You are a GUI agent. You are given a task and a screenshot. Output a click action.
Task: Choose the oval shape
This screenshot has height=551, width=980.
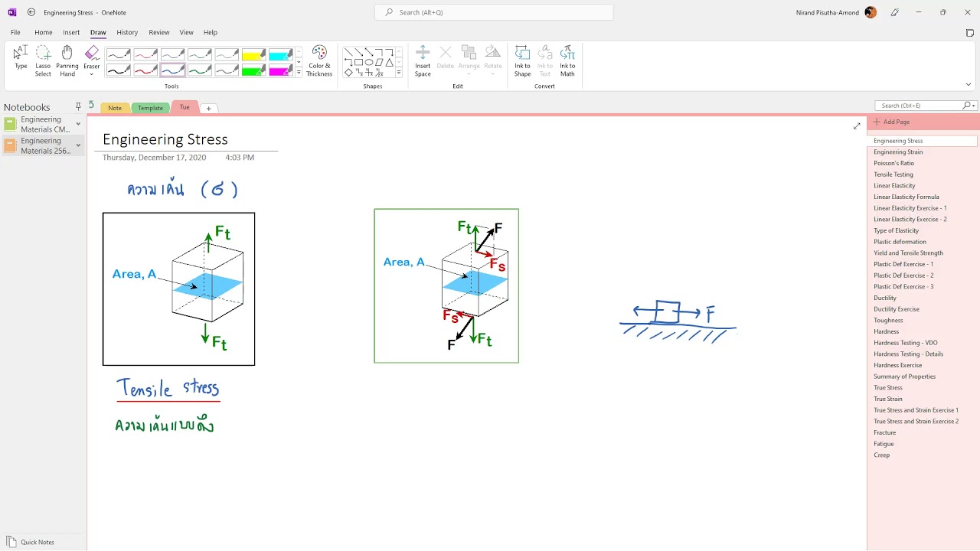pyautogui.click(x=368, y=62)
